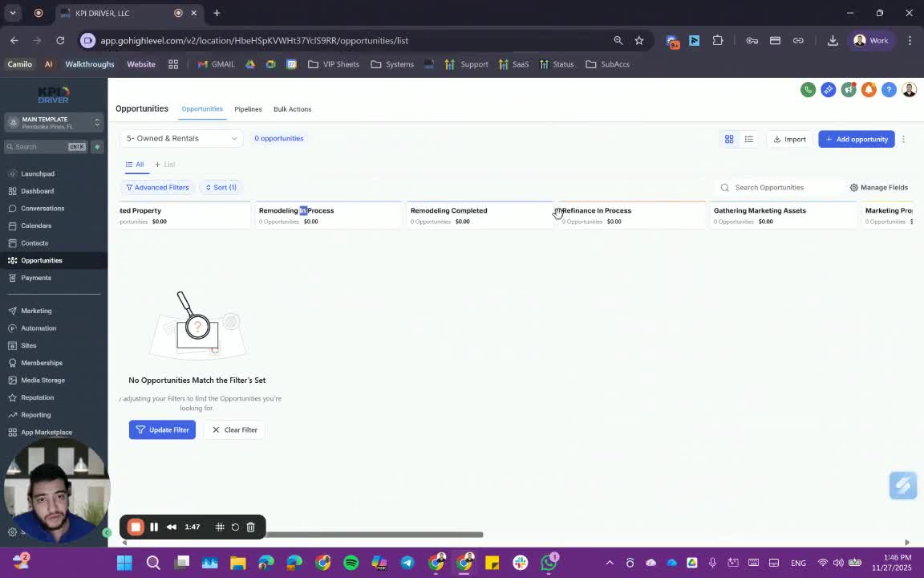Click the App Marketplace grid icon
The width and height of the screenshot is (924, 578).
tap(12, 433)
